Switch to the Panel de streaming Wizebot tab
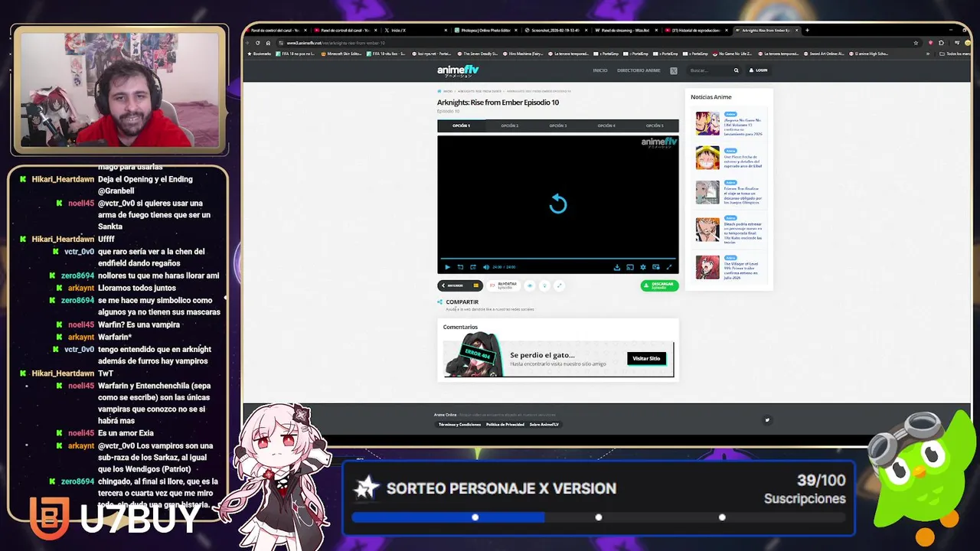 (x=627, y=31)
